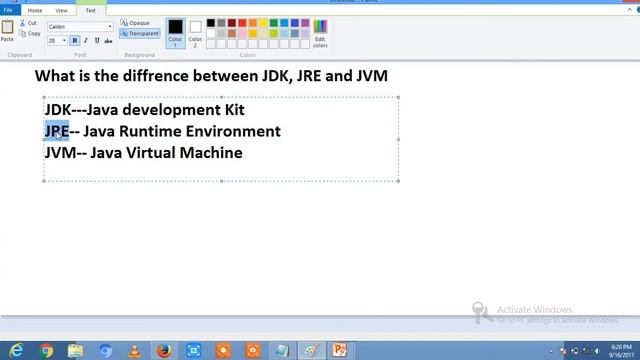Pick the red palette swatch
640x360 pixels.
[x=242, y=23]
